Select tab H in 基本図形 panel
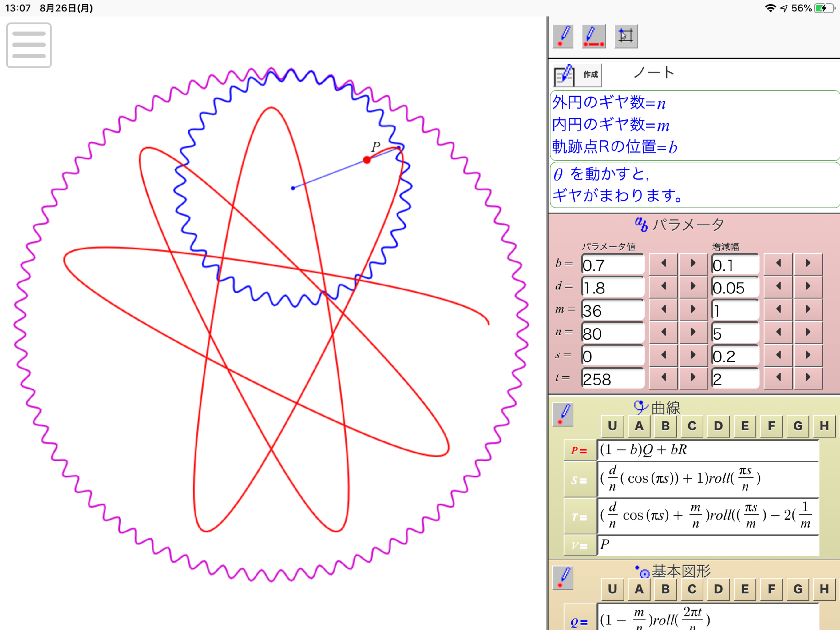Viewport: 840px width, 630px height. point(824,589)
